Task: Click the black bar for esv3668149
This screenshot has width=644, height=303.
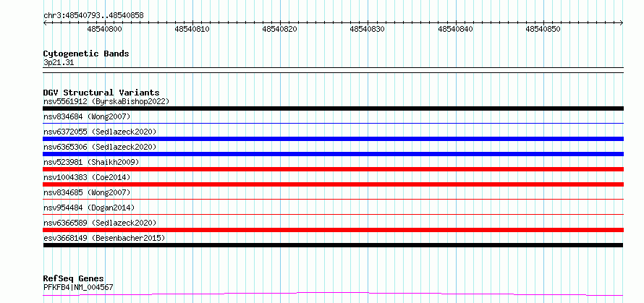Action: click(333, 245)
